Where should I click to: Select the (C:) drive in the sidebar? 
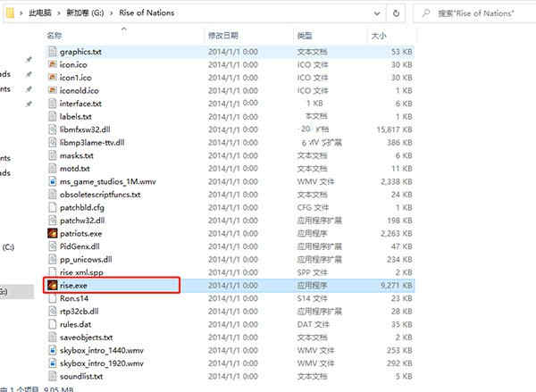tap(8, 247)
